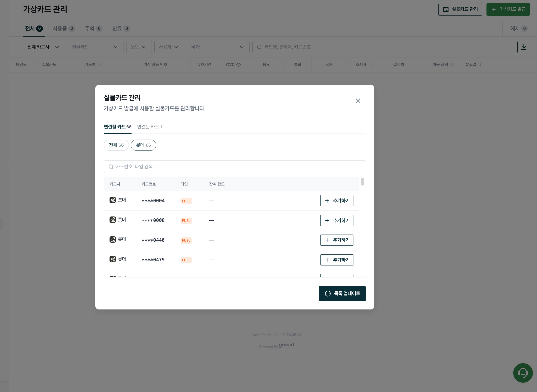The height and width of the screenshot is (392, 537).
Task: Click card number ****0008
Action: [153, 220]
